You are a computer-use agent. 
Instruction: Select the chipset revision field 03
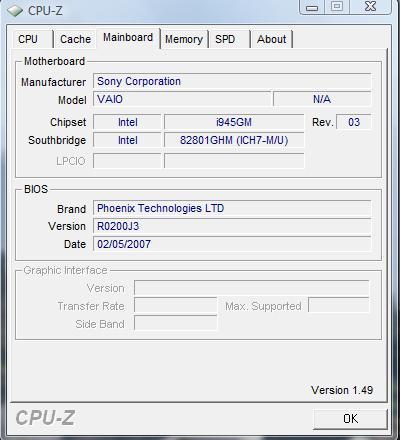[354, 122]
